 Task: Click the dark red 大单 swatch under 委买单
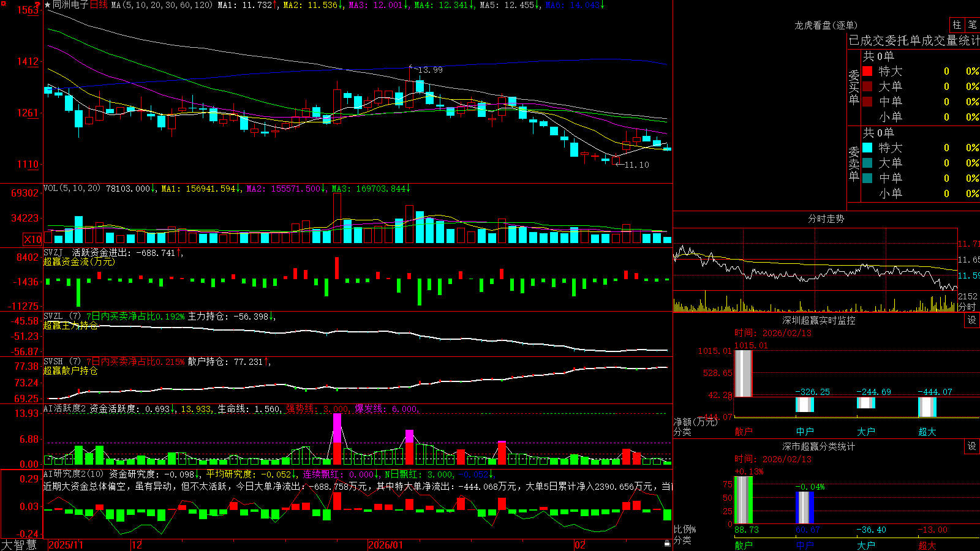(x=867, y=86)
